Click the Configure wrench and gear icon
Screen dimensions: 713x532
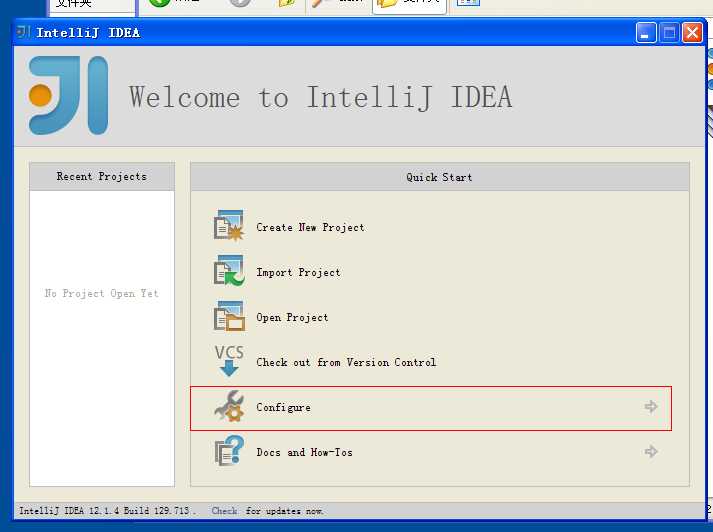(x=229, y=406)
